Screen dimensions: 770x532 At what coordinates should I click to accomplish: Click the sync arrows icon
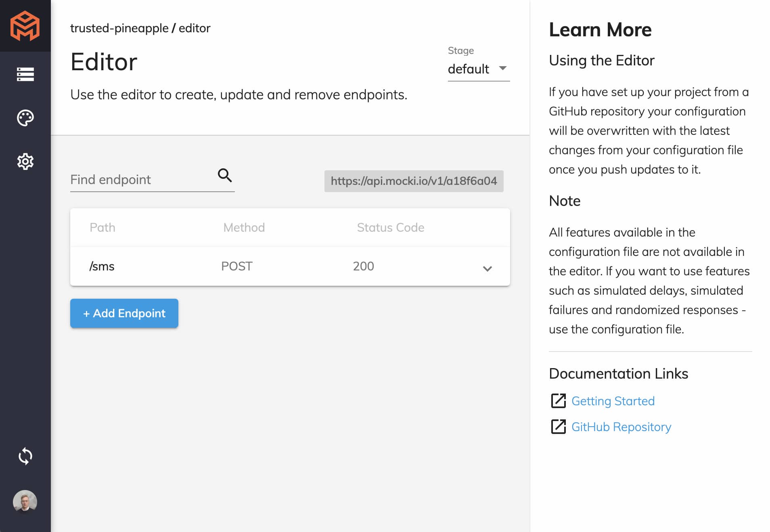click(x=25, y=456)
